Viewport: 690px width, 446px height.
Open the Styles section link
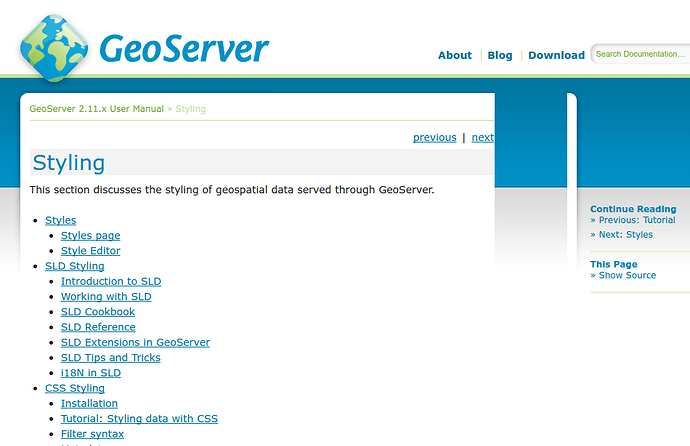click(61, 220)
